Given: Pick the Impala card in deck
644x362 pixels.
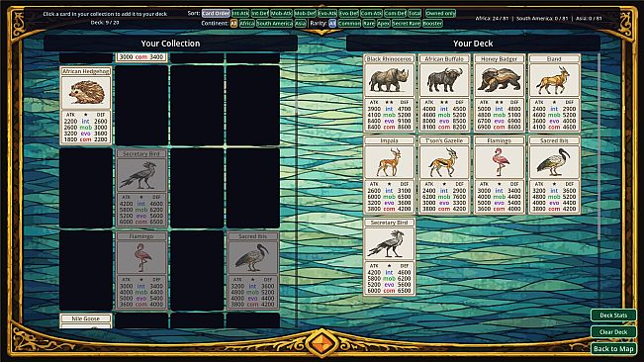Looking at the screenshot, I should [x=389, y=175].
